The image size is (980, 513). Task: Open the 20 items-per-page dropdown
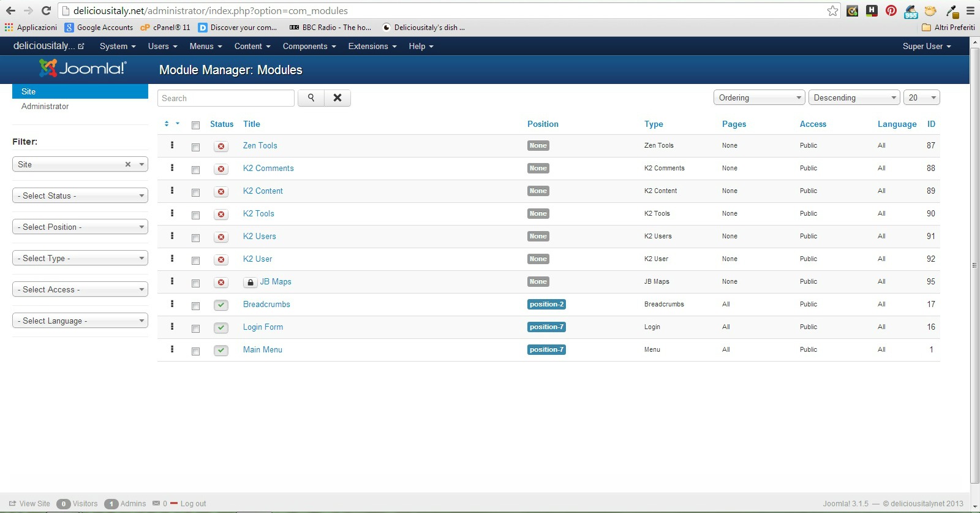pos(921,97)
